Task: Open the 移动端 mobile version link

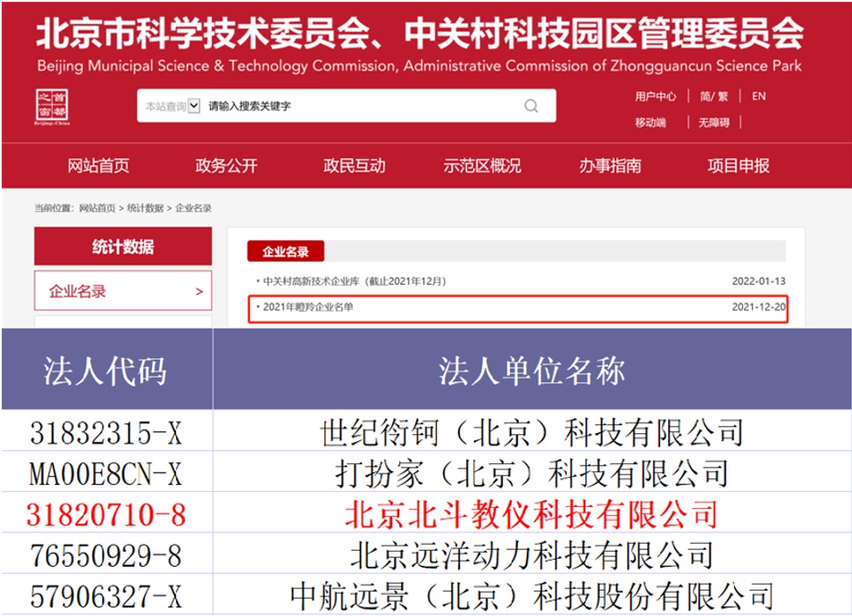Action: coord(651,122)
